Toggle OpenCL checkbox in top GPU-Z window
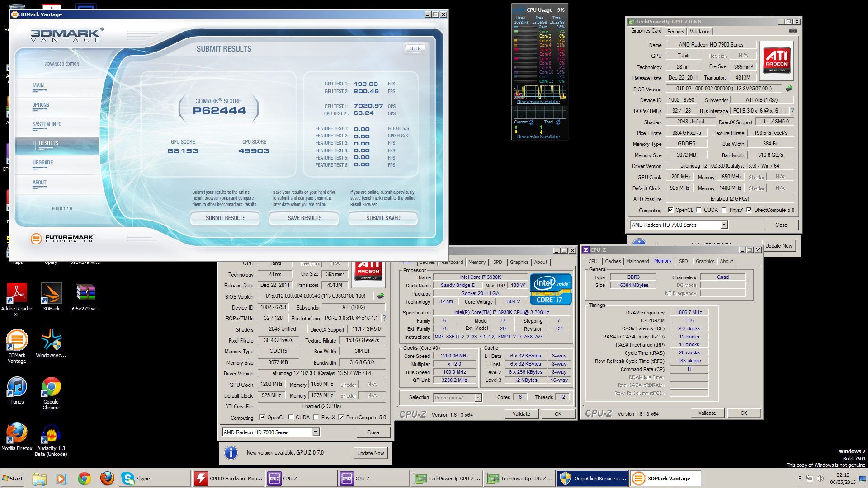 [670, 210]
